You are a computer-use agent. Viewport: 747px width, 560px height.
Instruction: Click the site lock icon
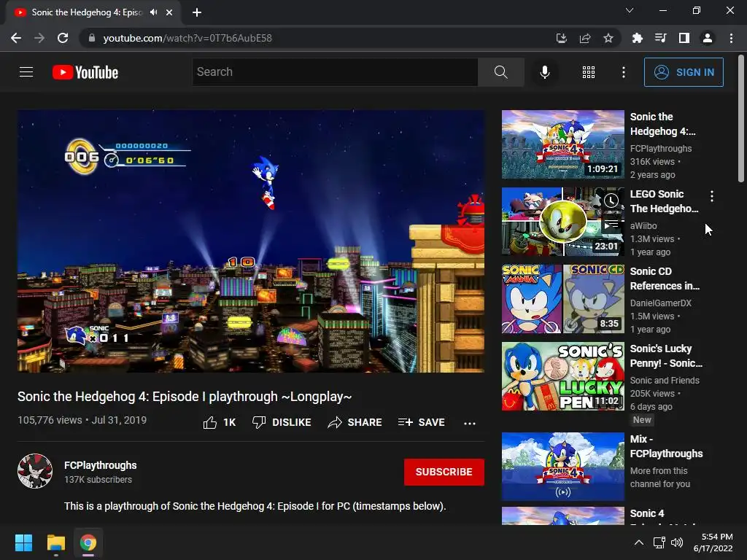(x=92, y=38)
